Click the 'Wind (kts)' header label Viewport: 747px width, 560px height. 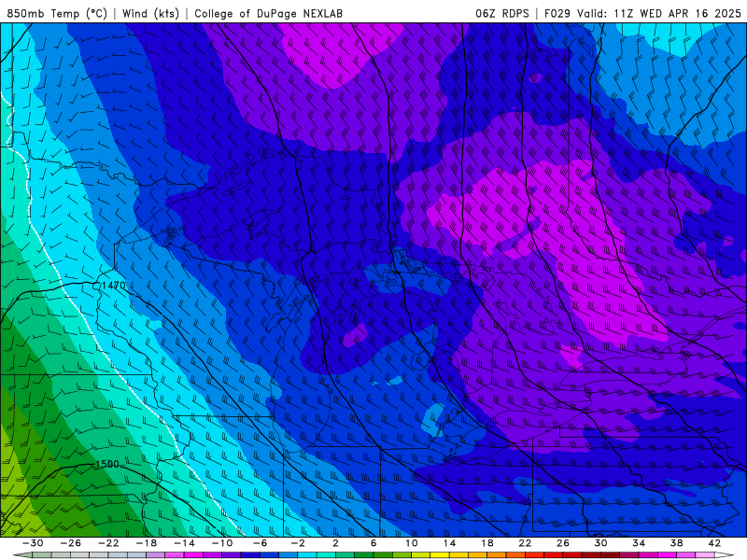point(150,13)
